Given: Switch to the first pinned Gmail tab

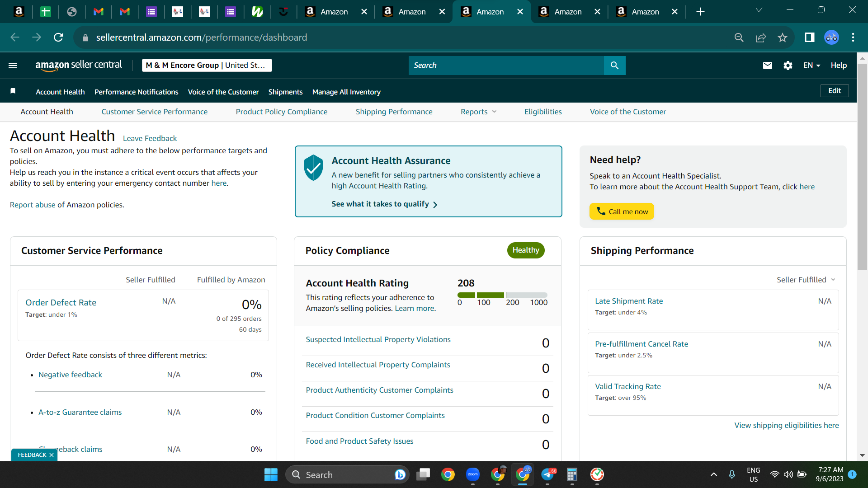Looking at the screenshot, I should 98,12.
